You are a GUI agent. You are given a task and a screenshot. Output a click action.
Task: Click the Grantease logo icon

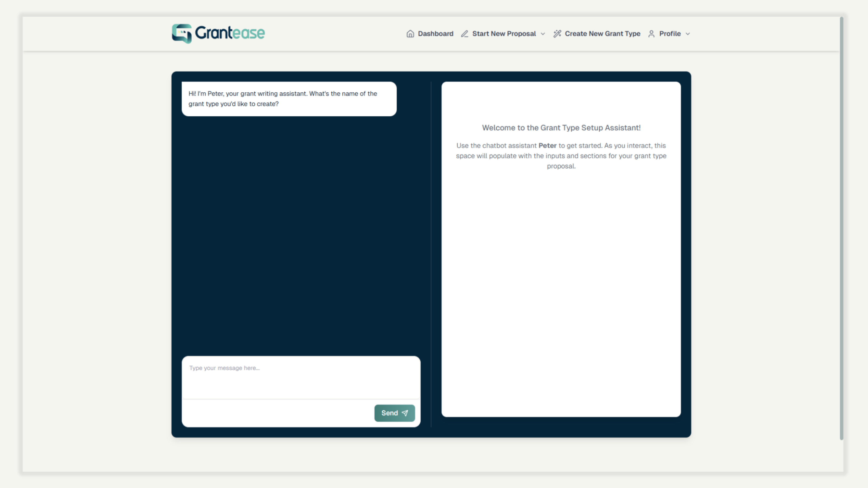coord(182,33)
